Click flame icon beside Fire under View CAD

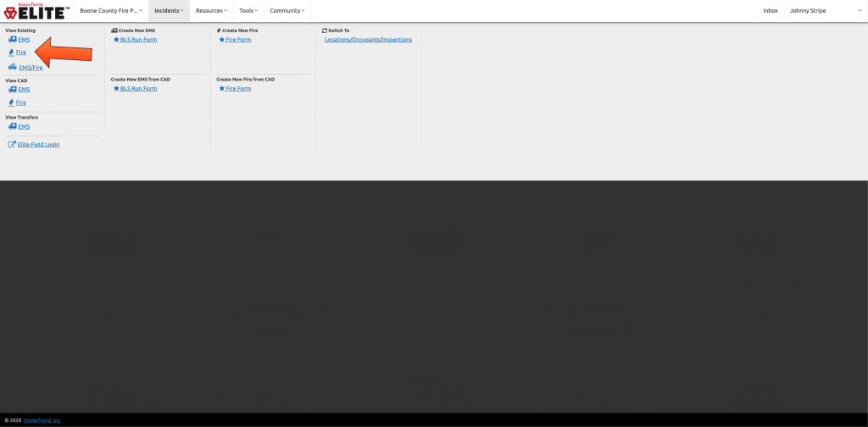[12, 103]
